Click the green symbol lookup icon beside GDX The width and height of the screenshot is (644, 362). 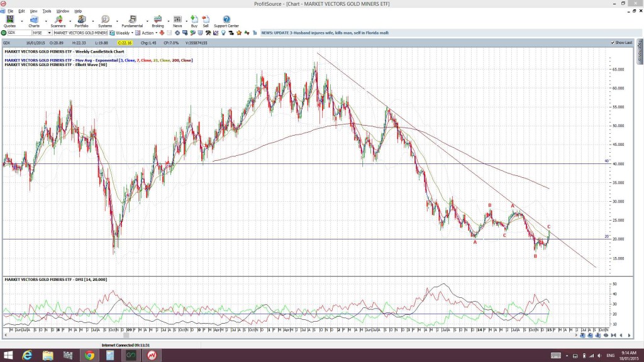(x=4, y=33)
